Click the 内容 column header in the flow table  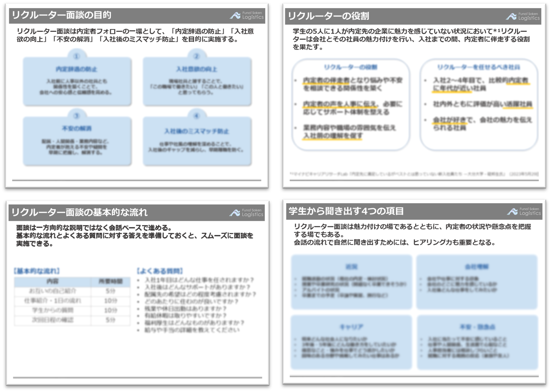pos(53,282)
